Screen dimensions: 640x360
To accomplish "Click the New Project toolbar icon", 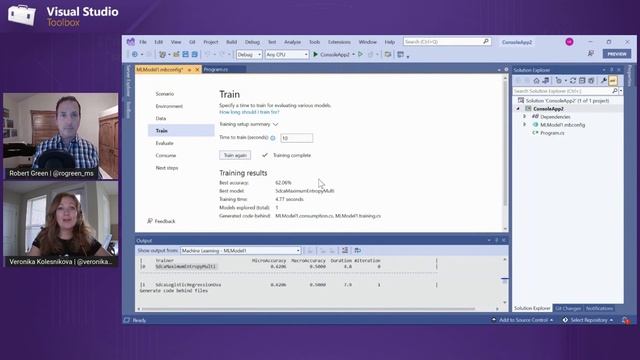I will point(162,54).
